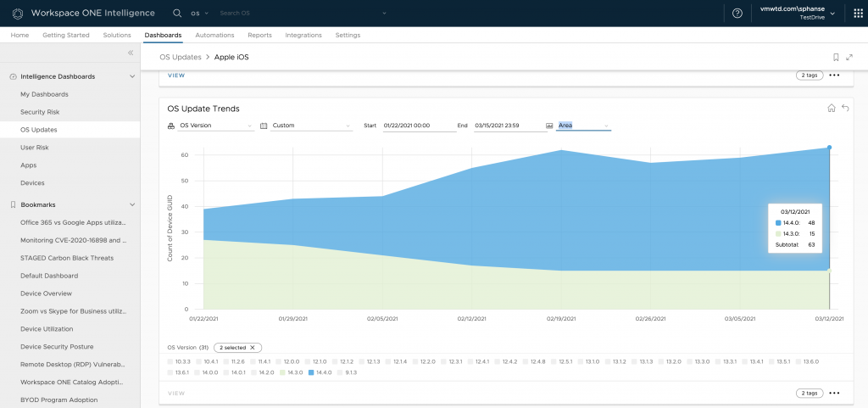The image size is (868, 408).
Task: Toggle the 14.3.0 OS version legend box
Action: [x=282, y=372]
